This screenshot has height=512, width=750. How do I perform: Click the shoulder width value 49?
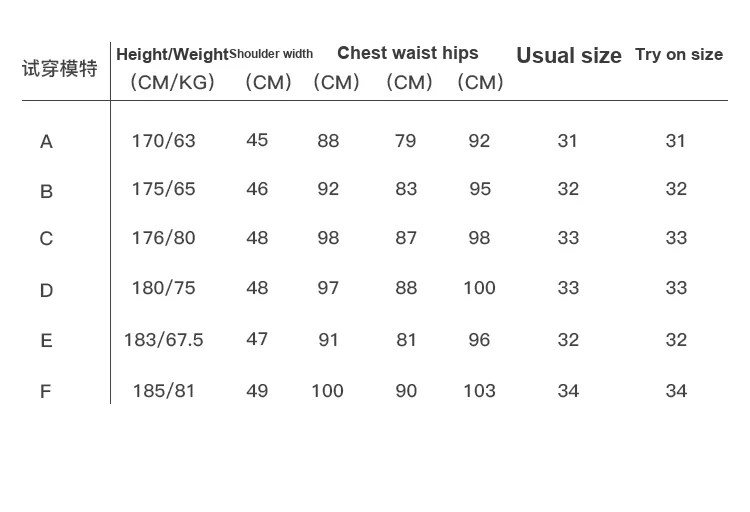pyautogui.click(x=257, y=391)
